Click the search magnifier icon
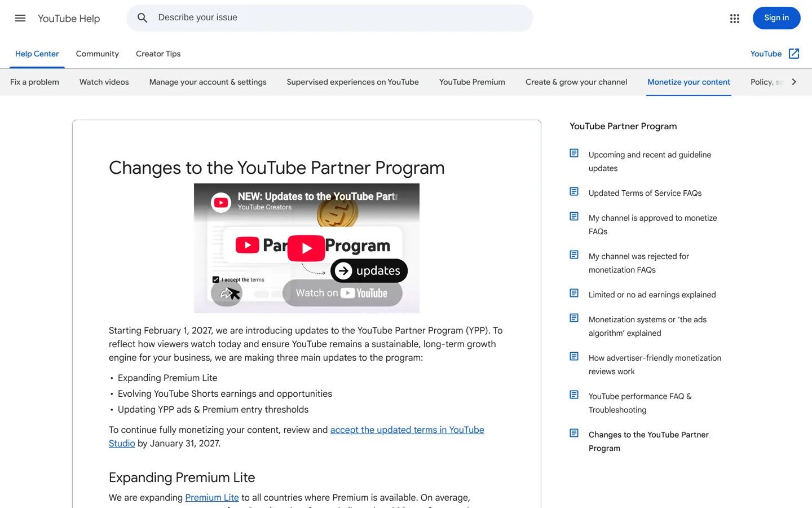This screenshot has height=508, width=812. 143,18
